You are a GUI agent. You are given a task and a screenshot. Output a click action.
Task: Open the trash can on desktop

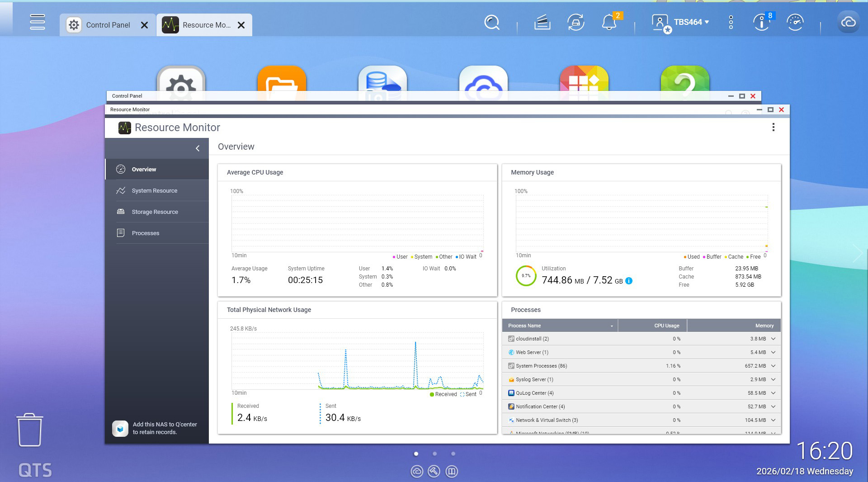30,430
